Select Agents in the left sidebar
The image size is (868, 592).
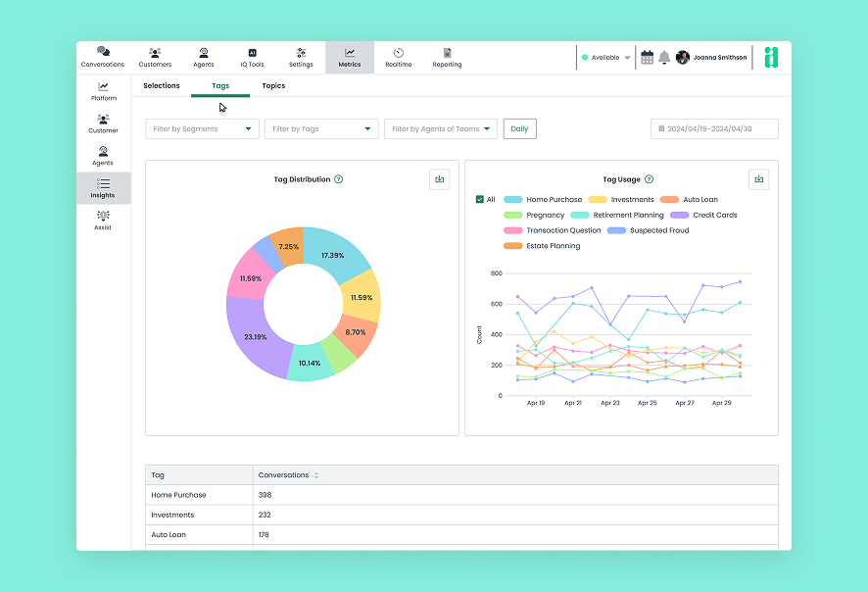[x=104, y=156]
